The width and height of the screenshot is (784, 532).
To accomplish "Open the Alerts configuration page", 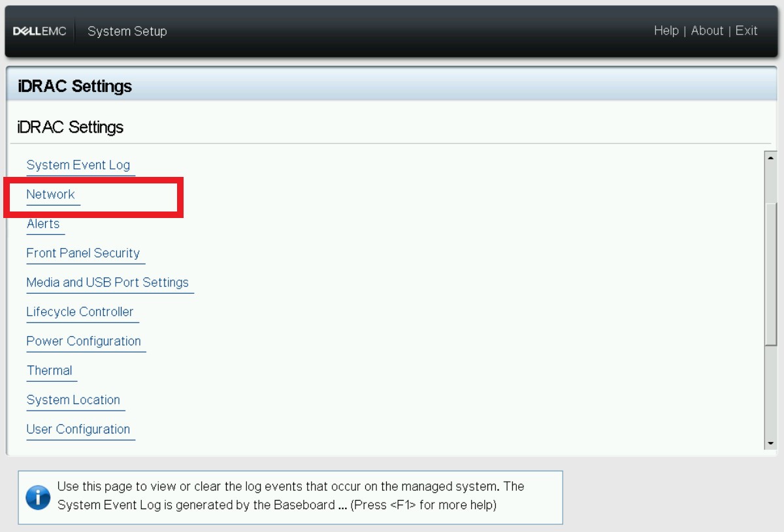I will [43, 223].
